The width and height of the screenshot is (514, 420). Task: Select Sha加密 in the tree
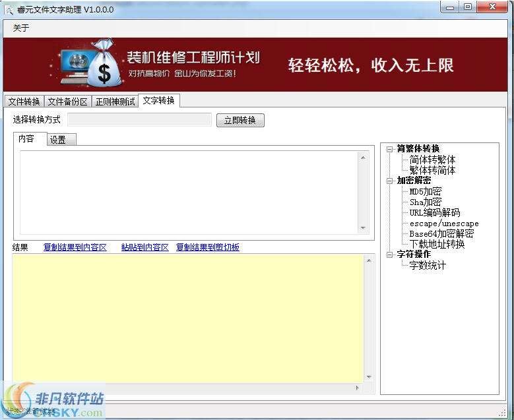[x=426, y=202]
